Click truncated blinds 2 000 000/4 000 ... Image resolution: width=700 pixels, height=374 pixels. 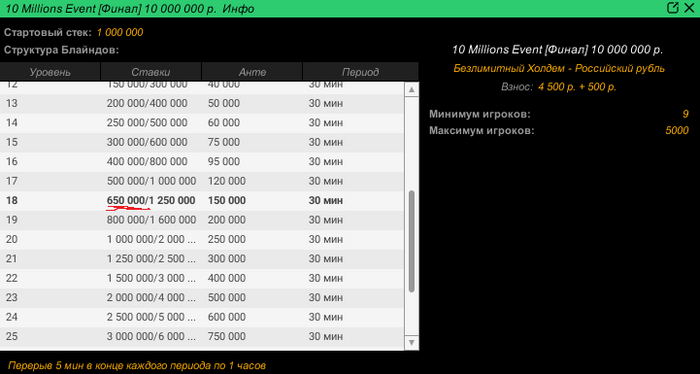coord(151,298)
